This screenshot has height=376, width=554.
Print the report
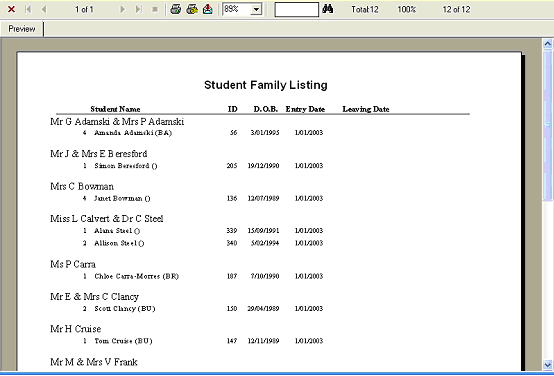coord(176,9)
